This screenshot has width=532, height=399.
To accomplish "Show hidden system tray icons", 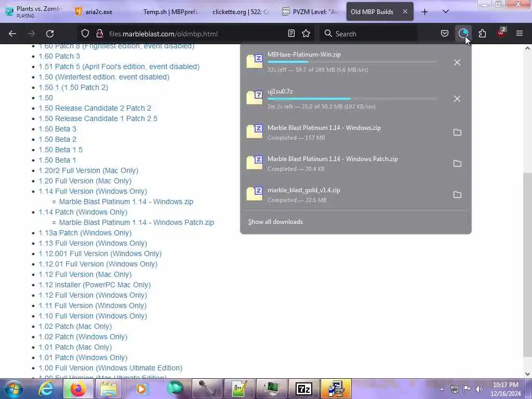I will [442, 389].
